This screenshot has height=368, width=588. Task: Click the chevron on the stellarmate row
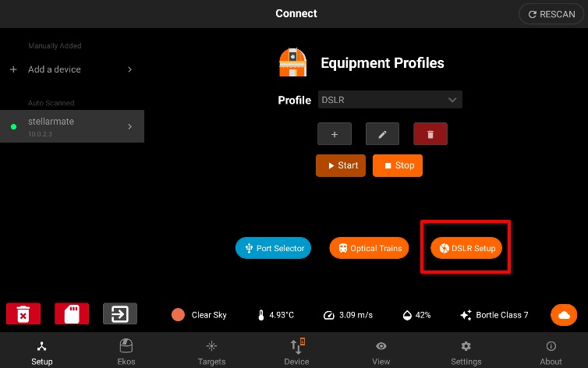click(129, 126)
